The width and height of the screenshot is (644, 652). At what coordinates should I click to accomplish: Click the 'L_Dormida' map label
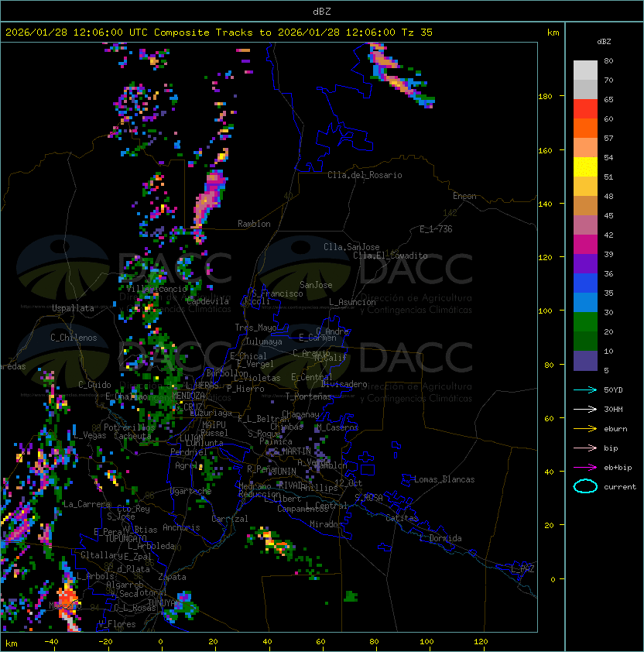coord(440,538)
